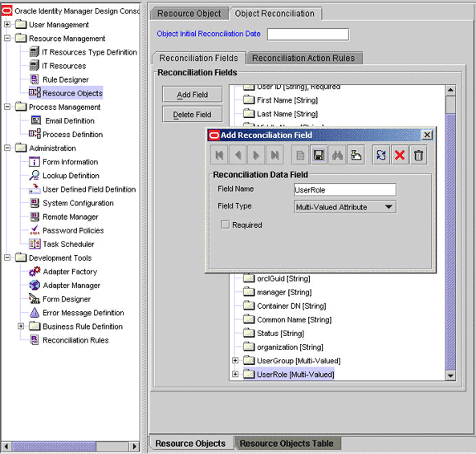
Task: Go to first record in dialog toolbar
Action: tap(219, 156)
